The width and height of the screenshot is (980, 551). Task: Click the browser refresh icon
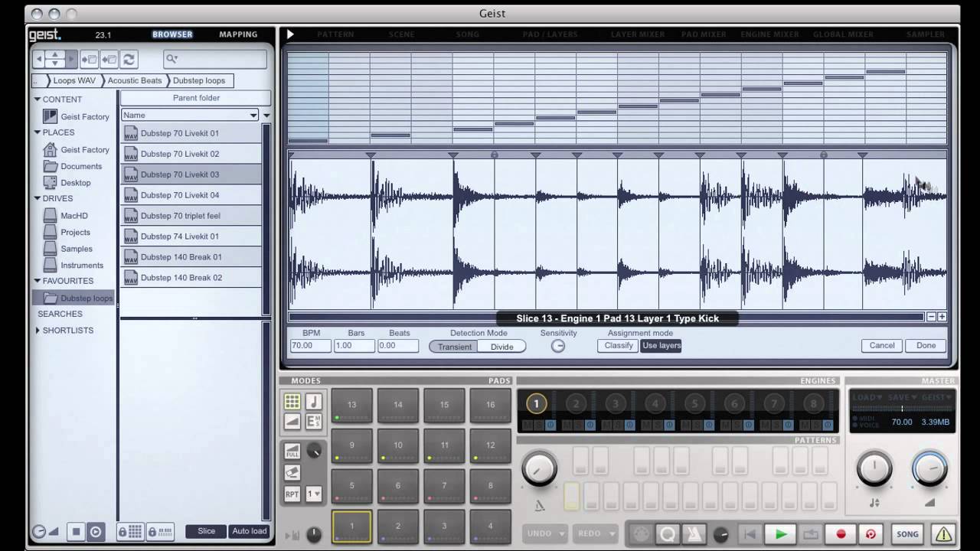click(x=129, y=59)
